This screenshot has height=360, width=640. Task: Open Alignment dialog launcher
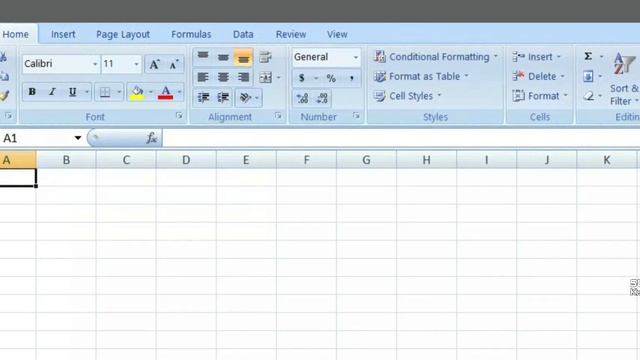tap(278, 116)
